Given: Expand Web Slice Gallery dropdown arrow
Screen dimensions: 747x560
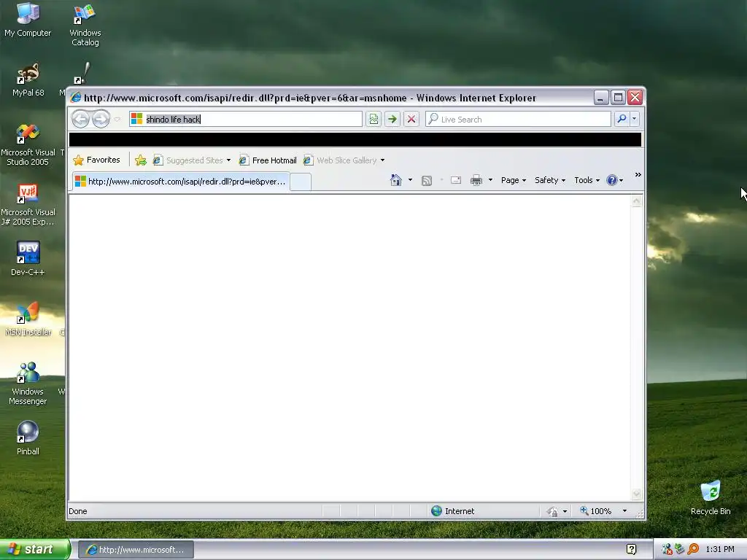Looking at the screenshot, I should click(382, 160).
